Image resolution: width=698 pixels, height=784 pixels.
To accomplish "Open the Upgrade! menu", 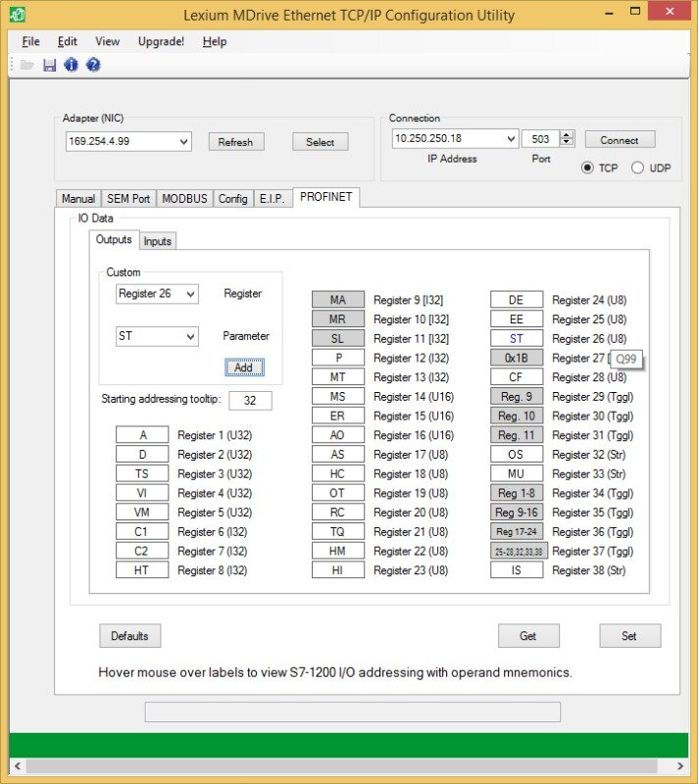I will coord(161,41).
